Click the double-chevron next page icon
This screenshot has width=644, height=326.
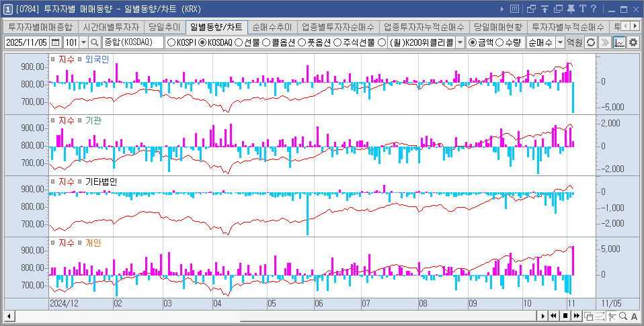click(x=604, y=42)
